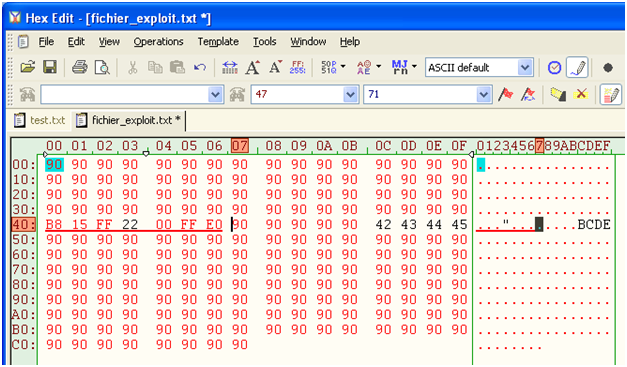627x367 pixels.
Task: Click the Hex Edit application title icon
Action: point(15,17)
